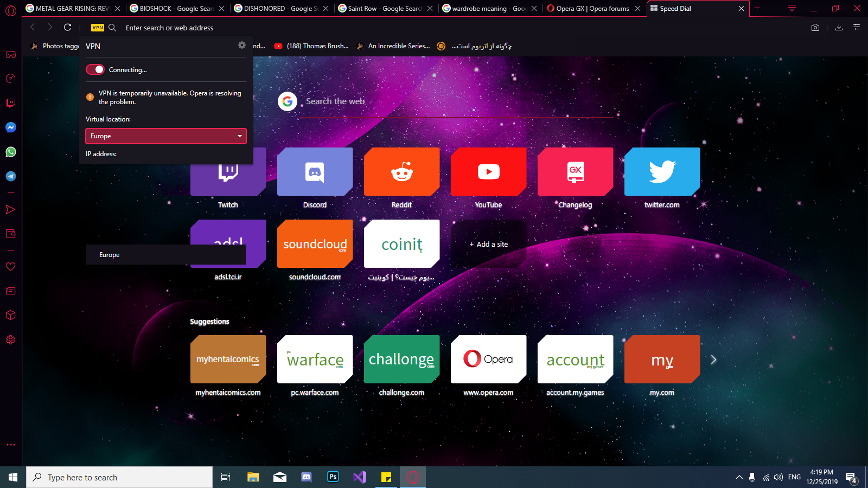This screenshot has width=868, height=488.
Task: Open personal news icon in sidebar
Action: pos(11,291)
